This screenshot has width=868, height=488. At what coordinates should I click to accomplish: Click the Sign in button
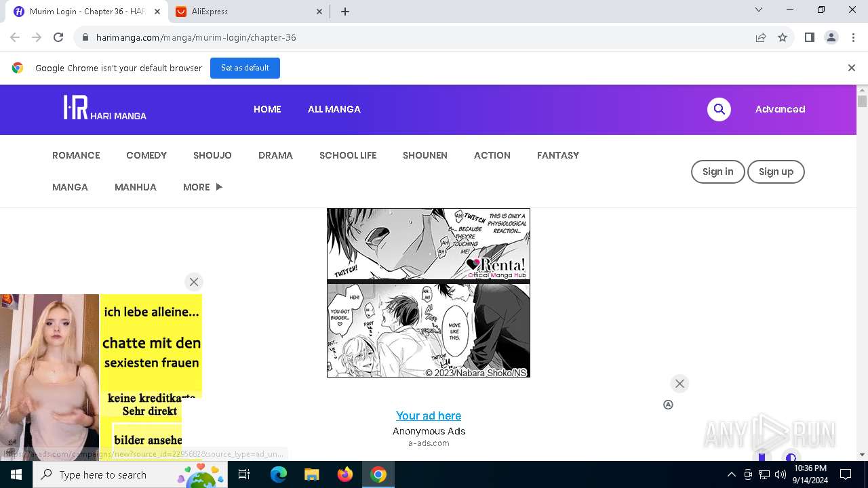pos(717,171)
